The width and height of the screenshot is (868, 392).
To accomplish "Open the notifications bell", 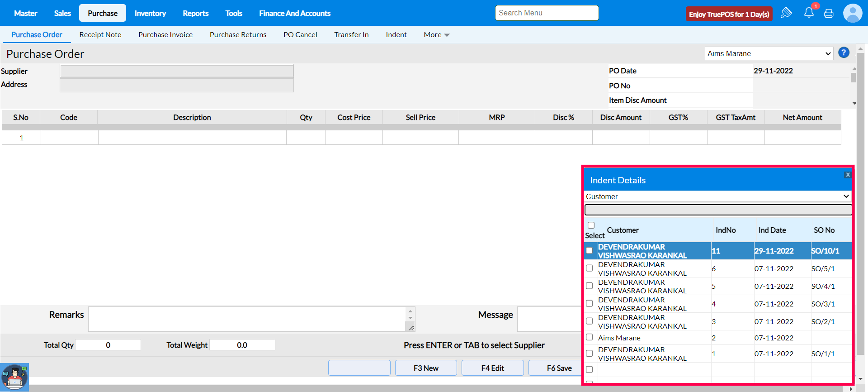I will (809, 13).
